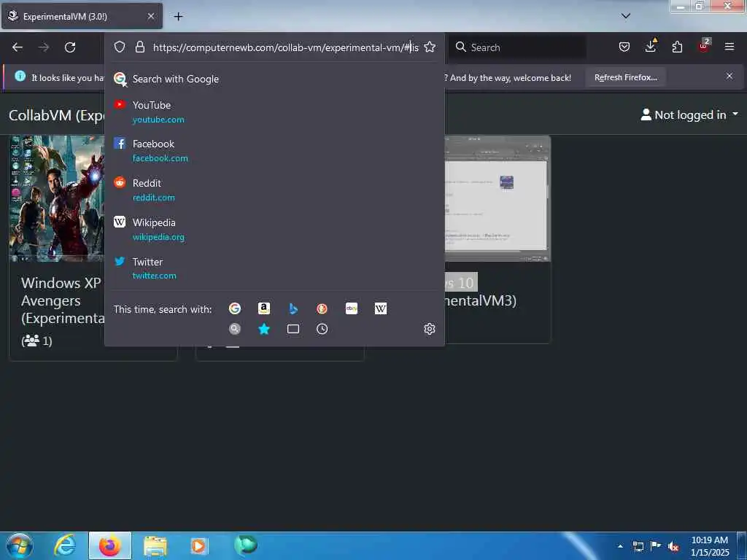Image resolution: width=747 pixels, height=560 pixels.
Task: Search this time with eBay icon
Action: (352, 308)
